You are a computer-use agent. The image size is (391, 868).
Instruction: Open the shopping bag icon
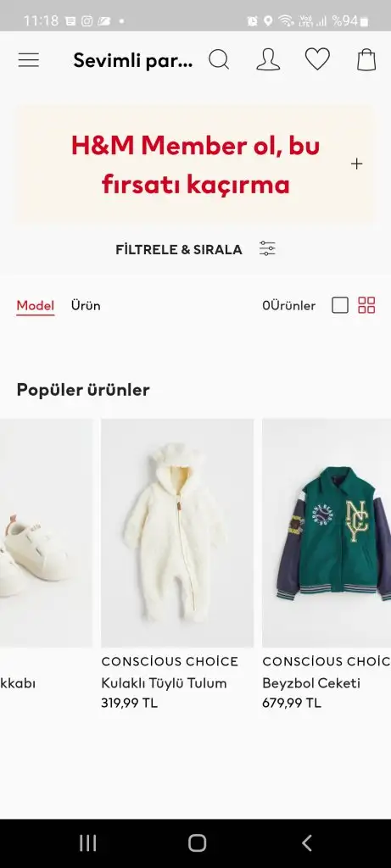coord(366,59)
